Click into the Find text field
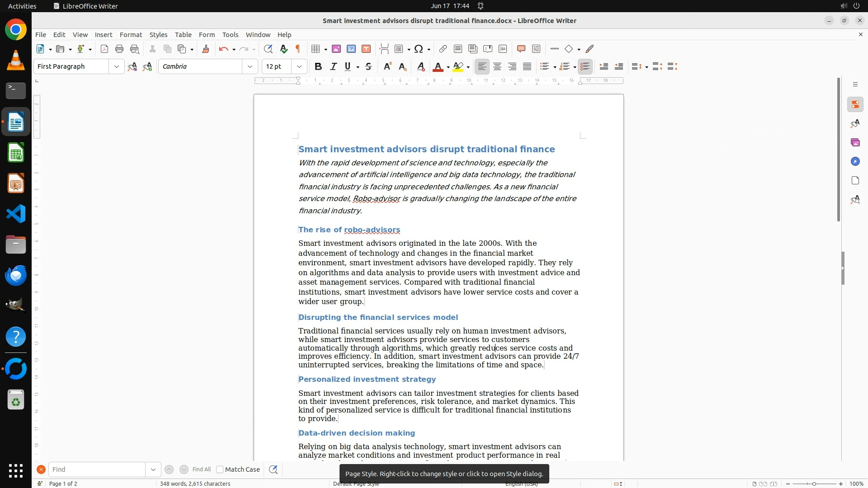The image size is (868, 488). [97, 469]
